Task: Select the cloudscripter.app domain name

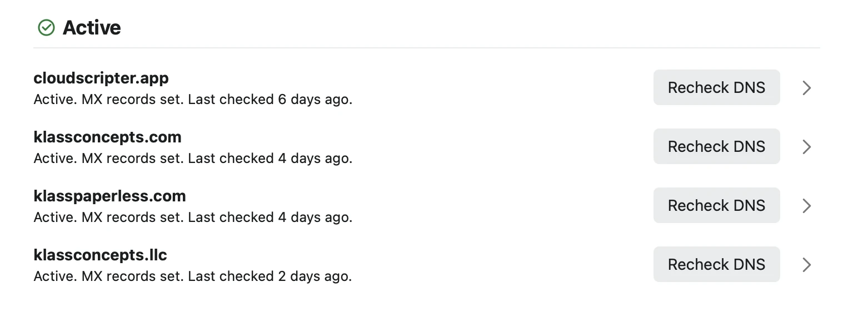Action: (x=101, y=78)
